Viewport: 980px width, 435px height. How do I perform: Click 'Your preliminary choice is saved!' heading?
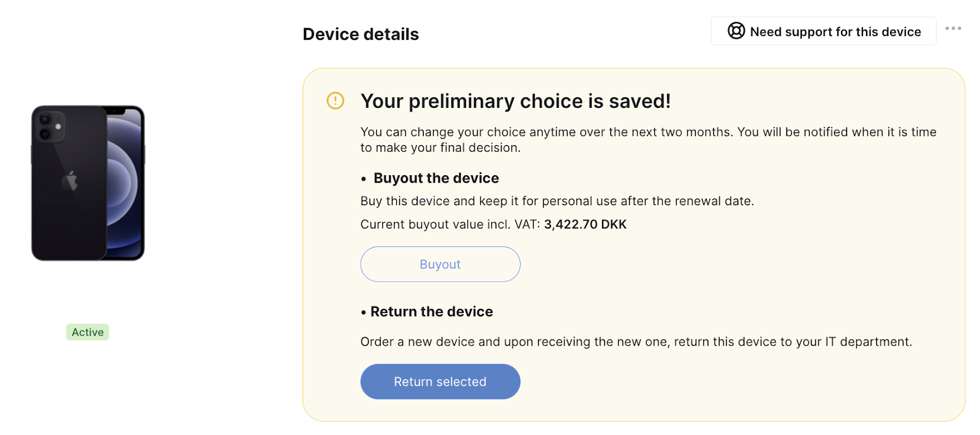click(x=516, y=101)
